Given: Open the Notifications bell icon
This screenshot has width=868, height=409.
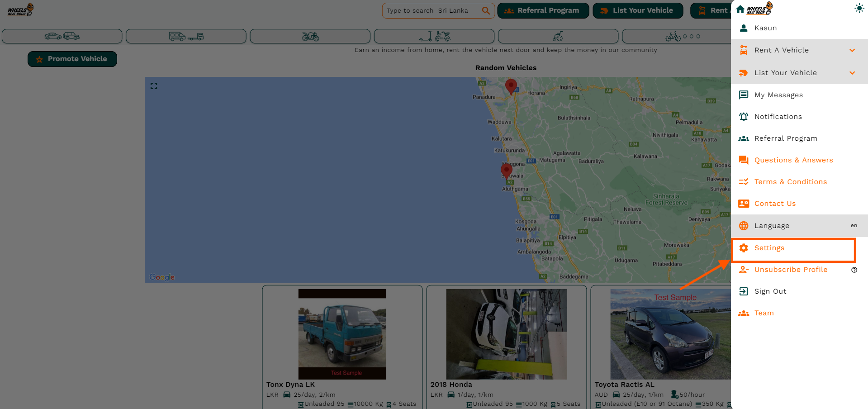Looking at the screenshot, I should pyautogui.click(x=744, y=117).
